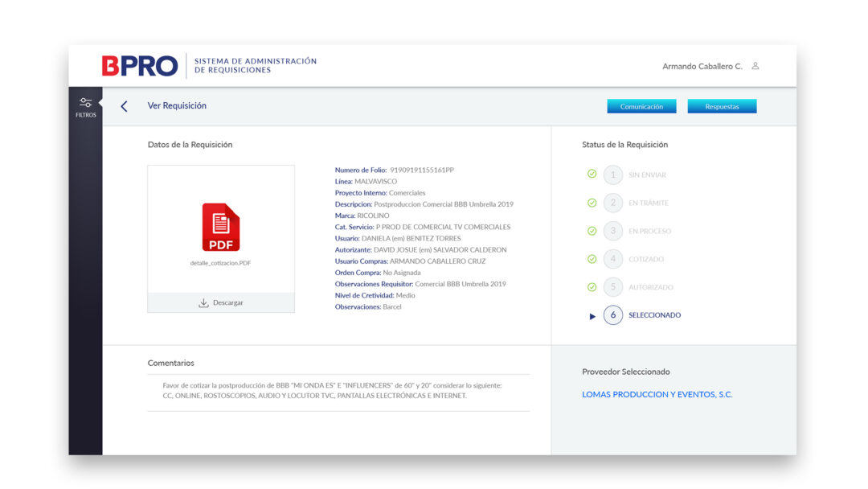The height and width of the screenshot is (489, 868).
Task: Open the Armando Caballero C. user menu
Action: [702, 67]
